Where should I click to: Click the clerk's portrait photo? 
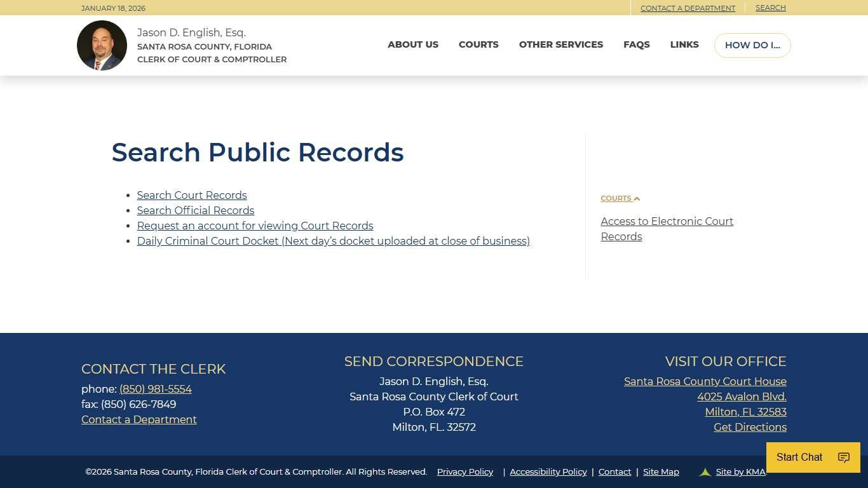102,45
